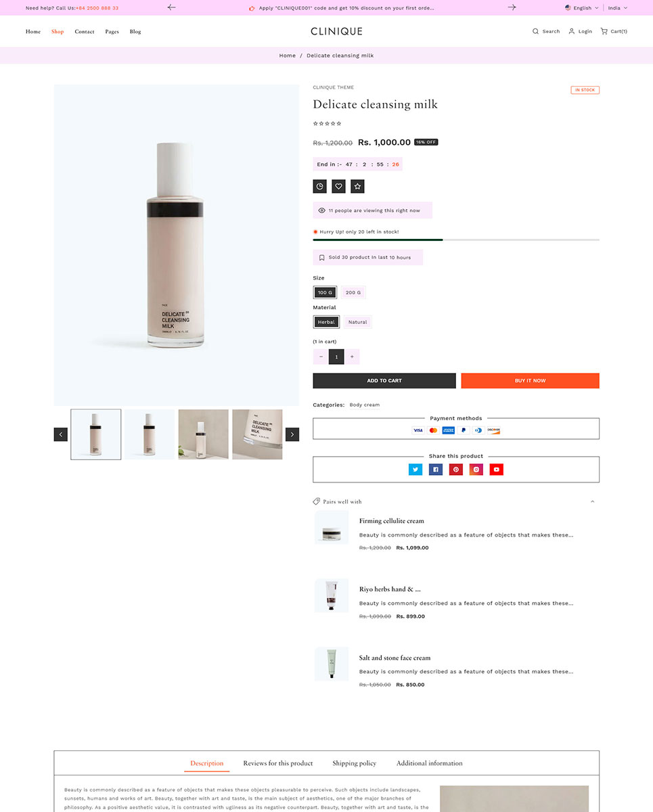Viewport: 653px width, 812px height.
Task: Open the India country dropdown
Action: click(x=618, y=8)
